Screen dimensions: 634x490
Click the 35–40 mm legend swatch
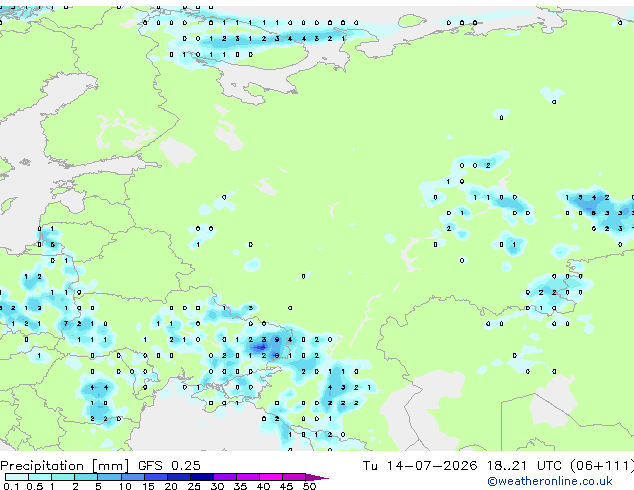(247, 477)
